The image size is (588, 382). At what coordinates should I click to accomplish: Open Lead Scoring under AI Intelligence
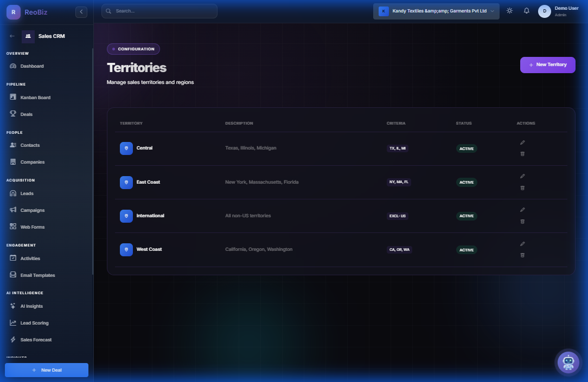pos(34,322)
